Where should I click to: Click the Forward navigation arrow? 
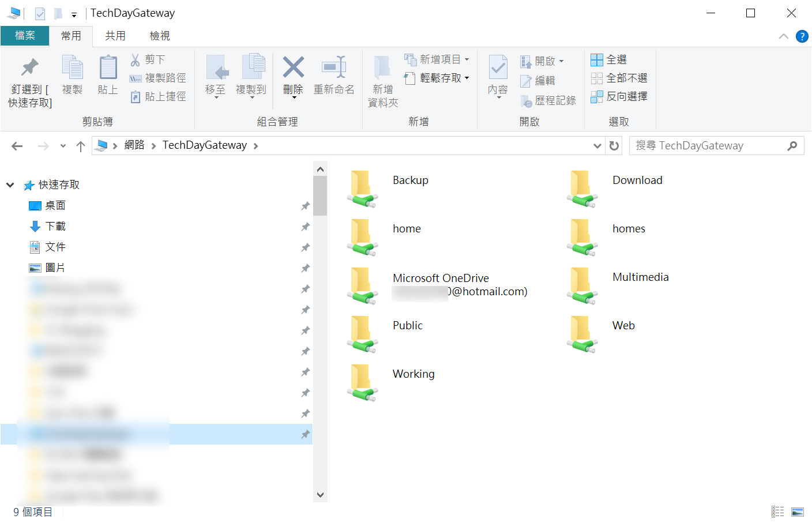[43, 146]
